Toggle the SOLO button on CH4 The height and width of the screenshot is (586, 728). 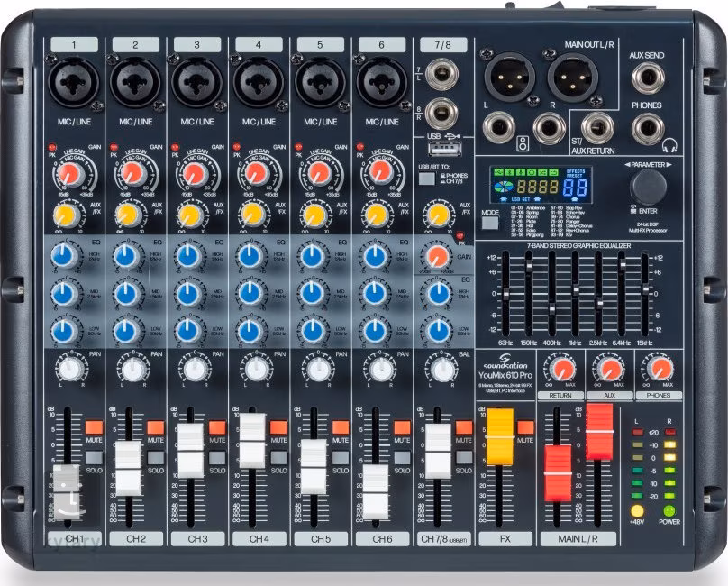(x=278, y=457)
